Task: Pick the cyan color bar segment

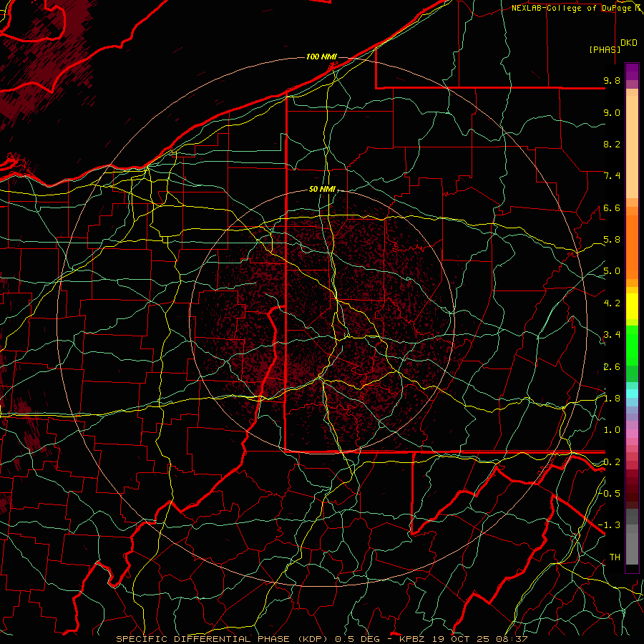Action: point(632,394)
